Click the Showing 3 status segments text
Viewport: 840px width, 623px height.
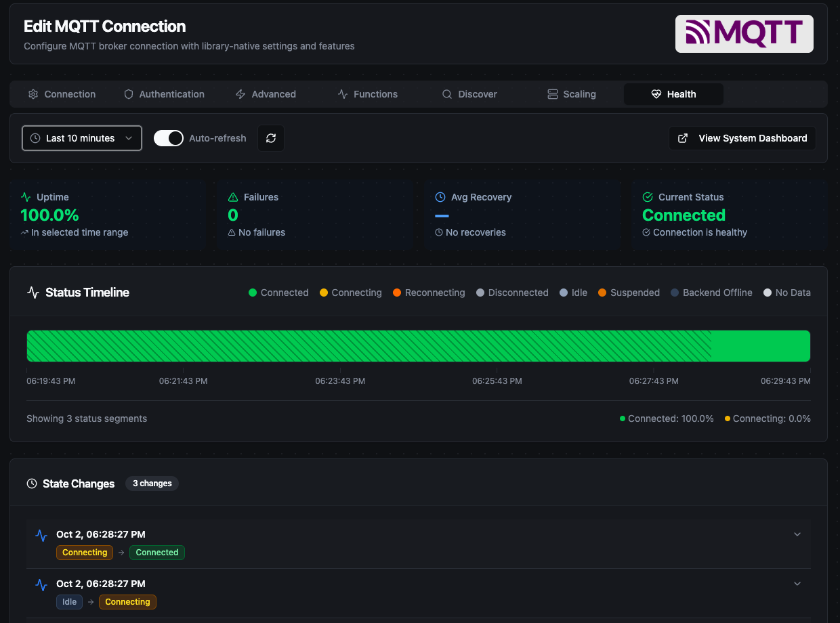tap(87, 418)
